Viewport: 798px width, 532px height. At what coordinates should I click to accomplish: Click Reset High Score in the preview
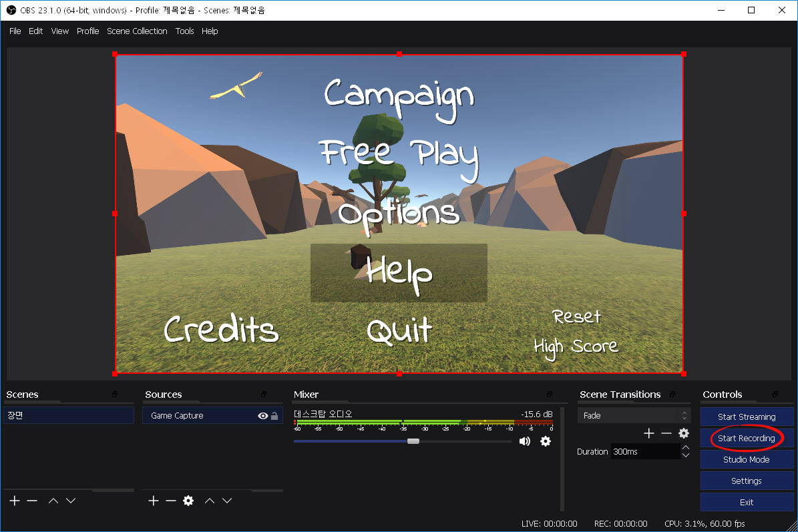pyautogui.click(x=576, y=334)
